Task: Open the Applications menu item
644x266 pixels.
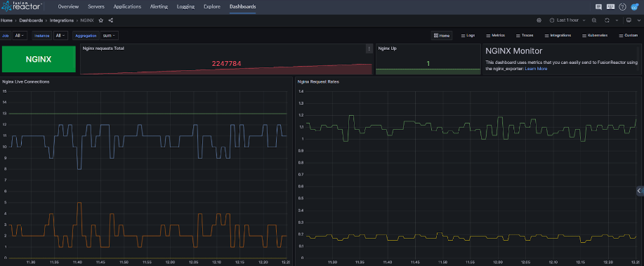Action: click(127, 6)
